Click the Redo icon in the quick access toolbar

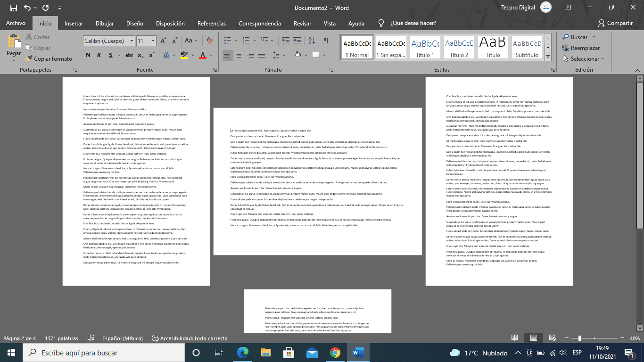click(45, 8)
